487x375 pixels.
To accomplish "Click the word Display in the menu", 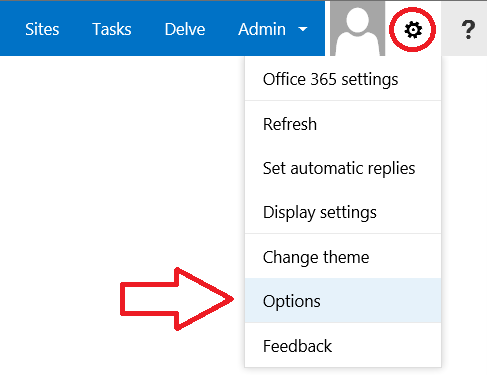I will [x=289, y=213].
